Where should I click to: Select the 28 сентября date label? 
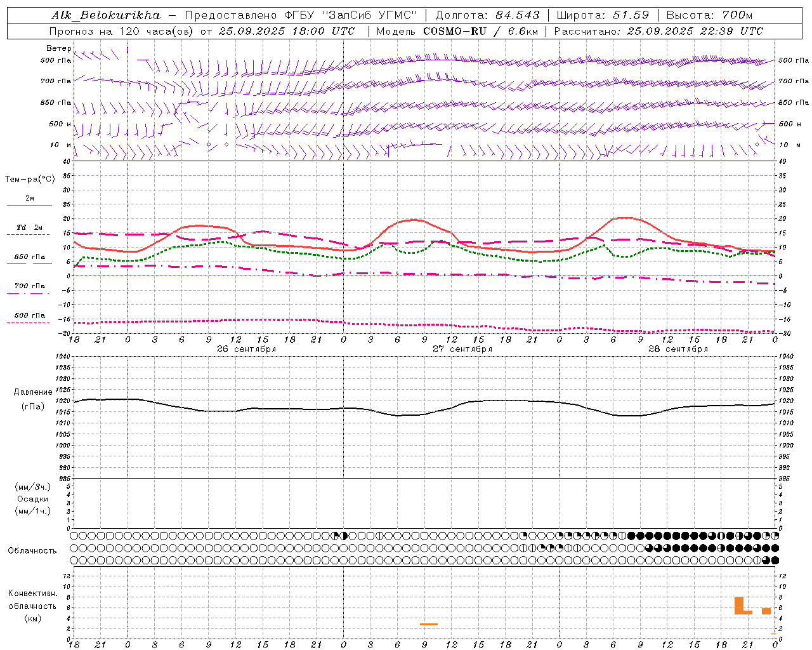[x=678, y=349]
